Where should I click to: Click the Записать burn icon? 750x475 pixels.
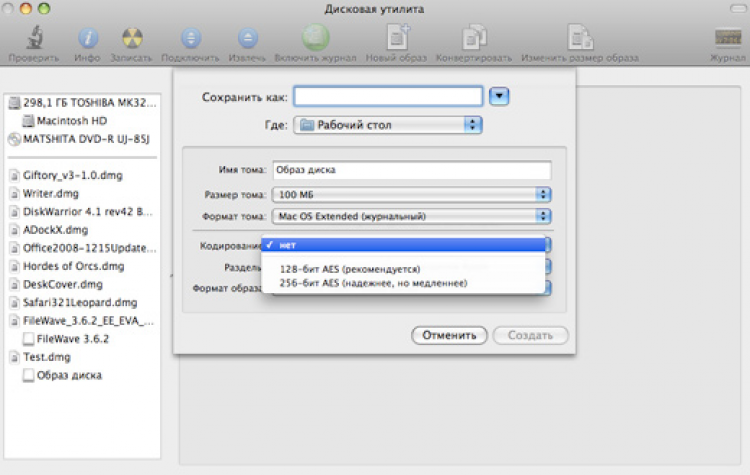pyautogui.click(x=132, y=38)
